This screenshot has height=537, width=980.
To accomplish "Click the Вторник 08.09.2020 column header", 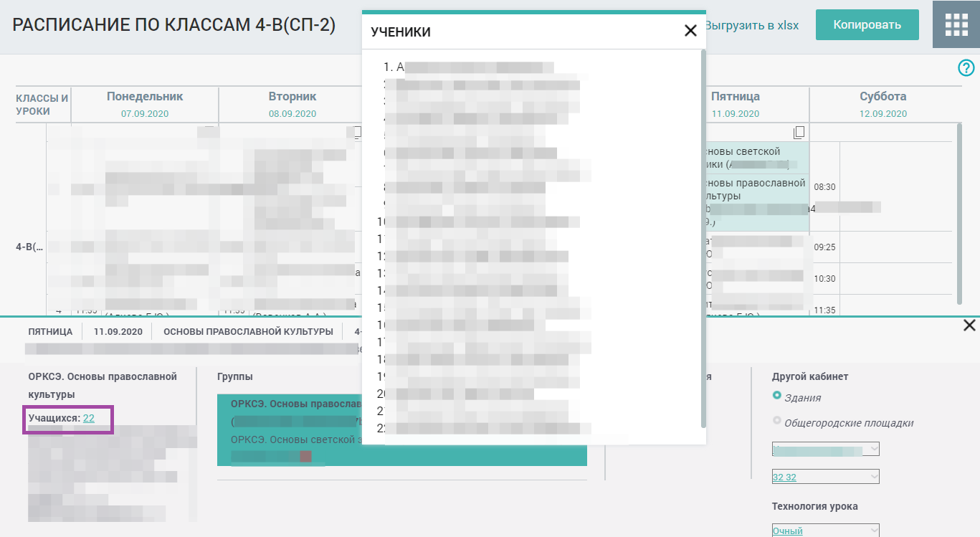I will point(292,105).
